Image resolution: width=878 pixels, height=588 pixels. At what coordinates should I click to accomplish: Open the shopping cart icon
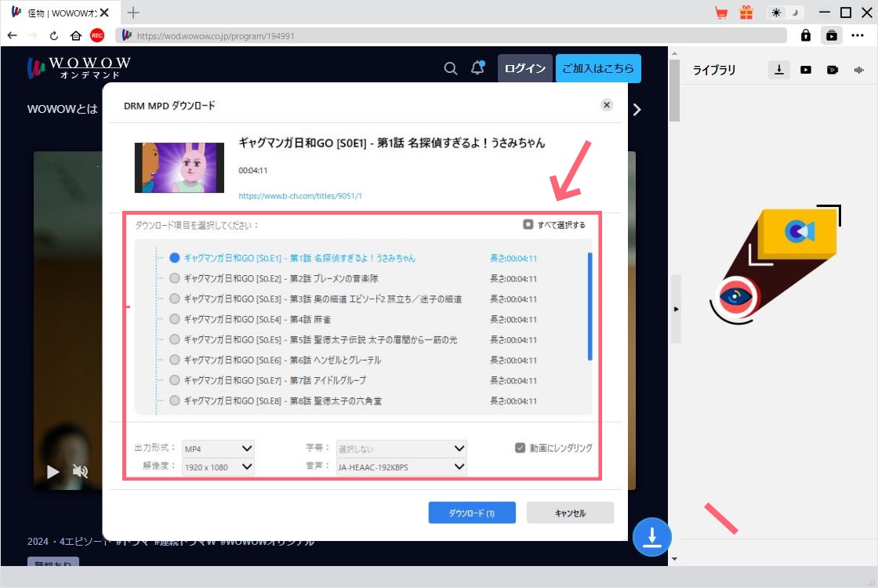[x=721, y=13]
